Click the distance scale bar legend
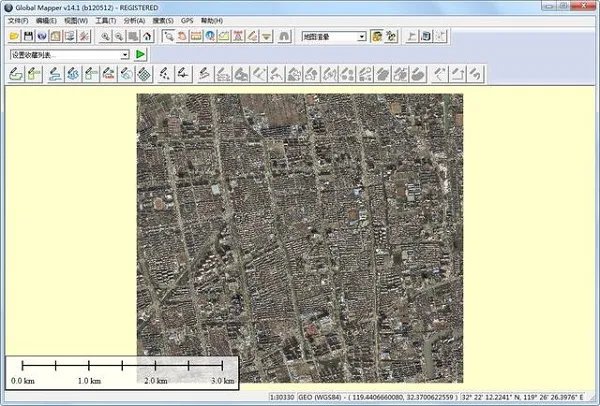This screenshot has height=406, width=600. [121, 371]
